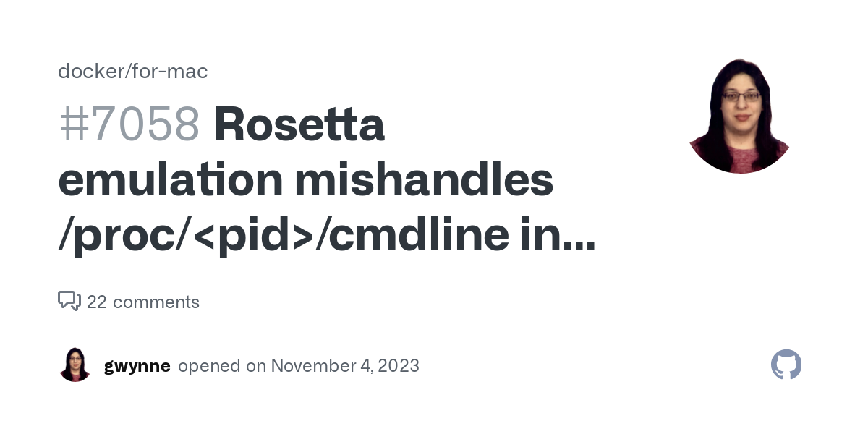This screenshot has height=434, width=868.
Task: Click the comments speech bubble icon
Action: 69,301
